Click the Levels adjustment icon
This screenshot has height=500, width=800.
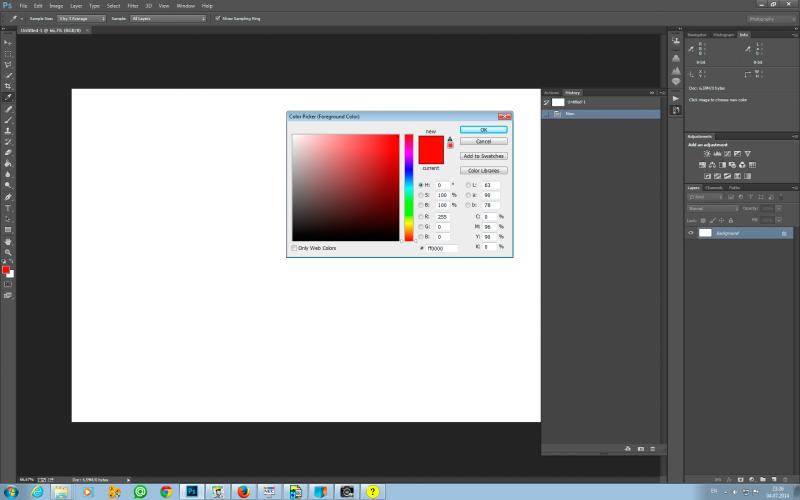tap(717, 154)
